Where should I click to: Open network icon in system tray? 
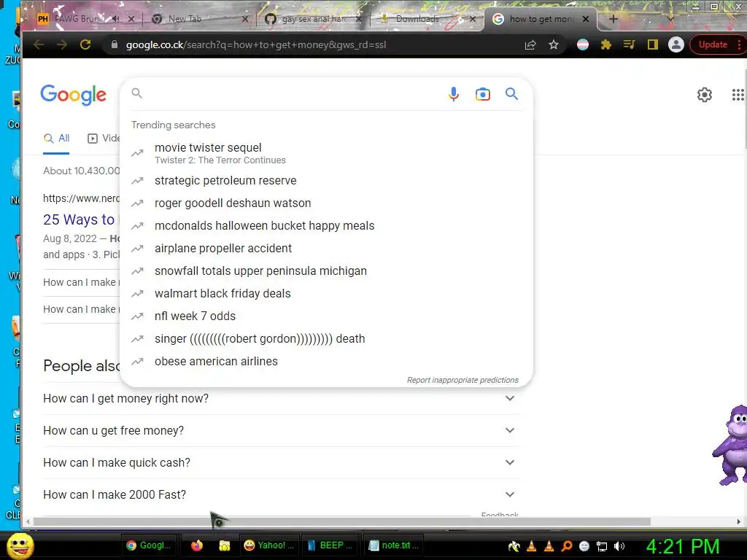pyautogui.click(x=602, y=546)
